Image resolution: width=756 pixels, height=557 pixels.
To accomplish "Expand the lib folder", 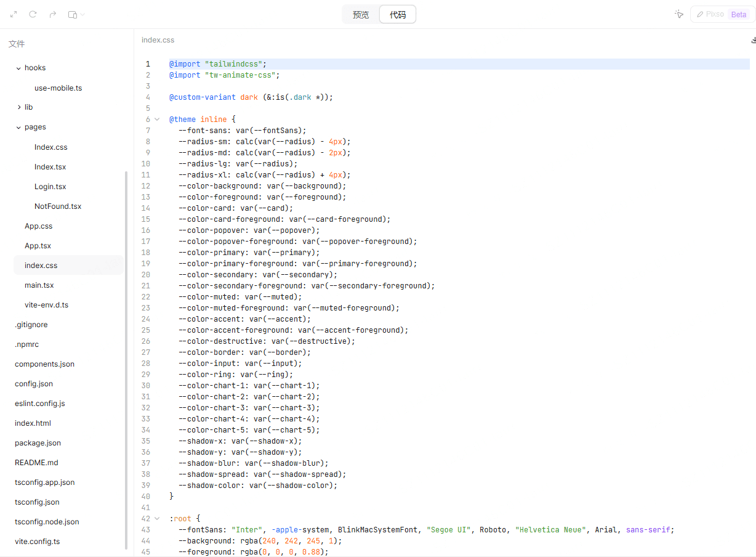I will tap(19, 107).
